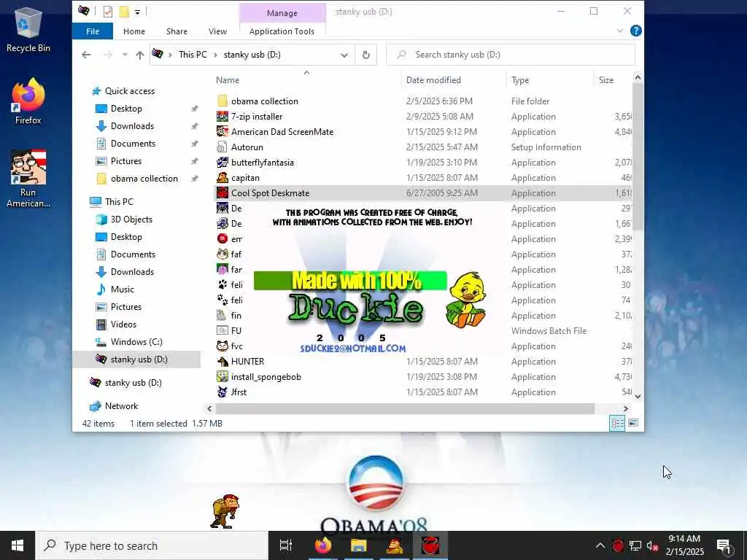Go up one folder level arrow
Viewport: 747px width, 560px height.
tap(139, 55)
